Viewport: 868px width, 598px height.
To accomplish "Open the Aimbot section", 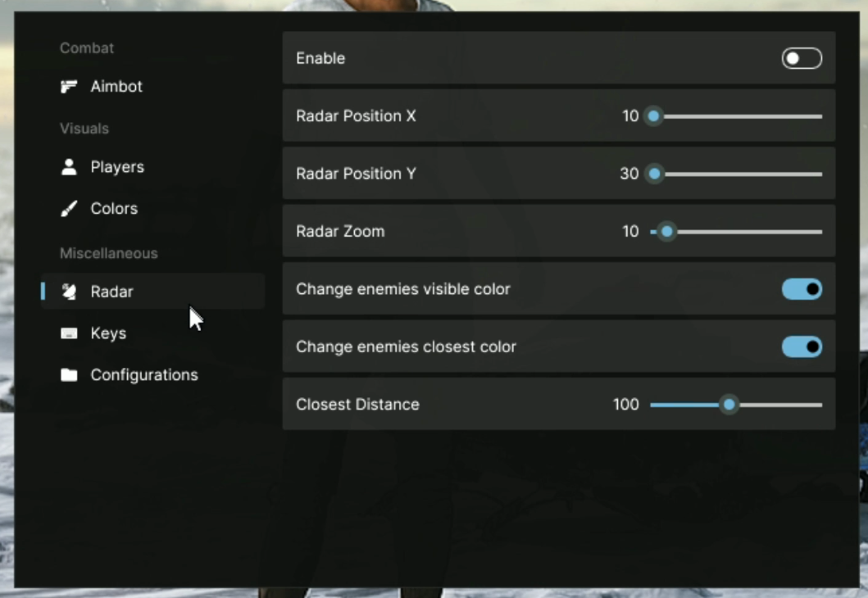I will 116,87.
